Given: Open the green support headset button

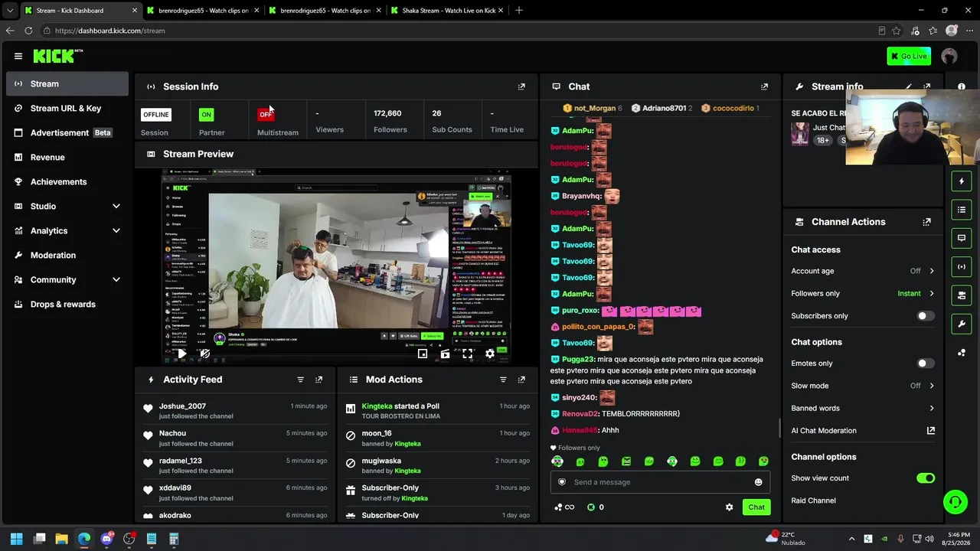Looking at the screenshot, I should click(955, 502).
